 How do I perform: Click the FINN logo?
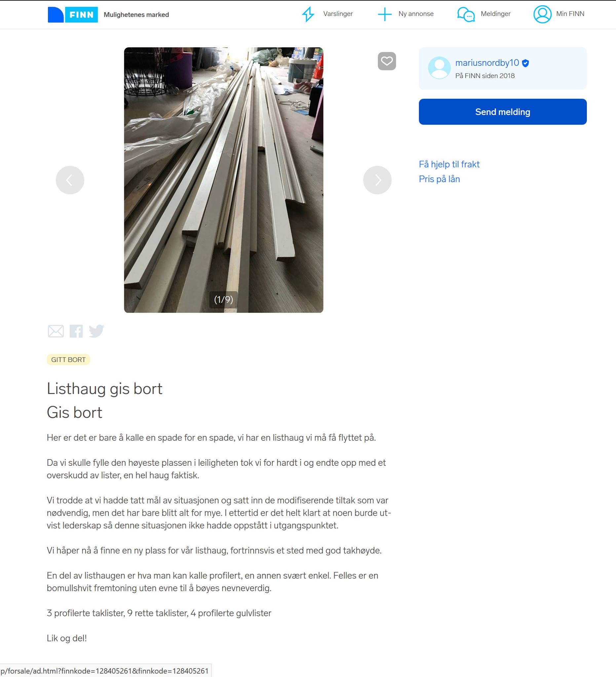(72, 15)
